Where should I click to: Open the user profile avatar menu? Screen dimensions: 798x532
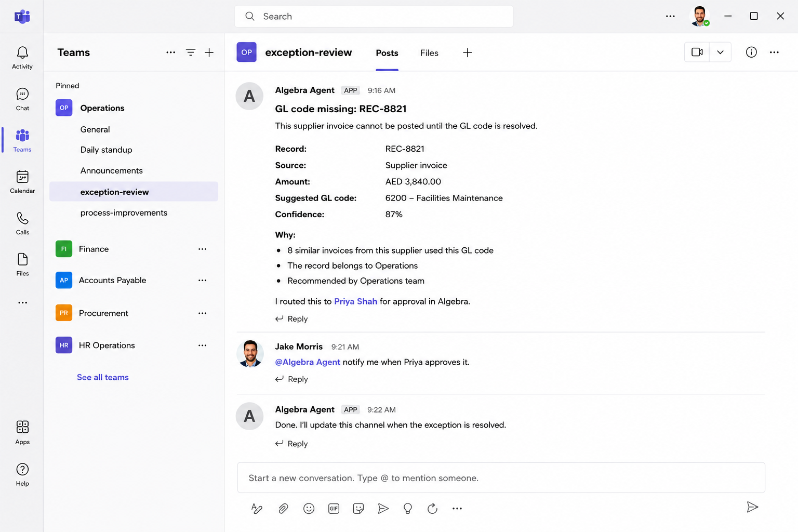coord(699,16)
